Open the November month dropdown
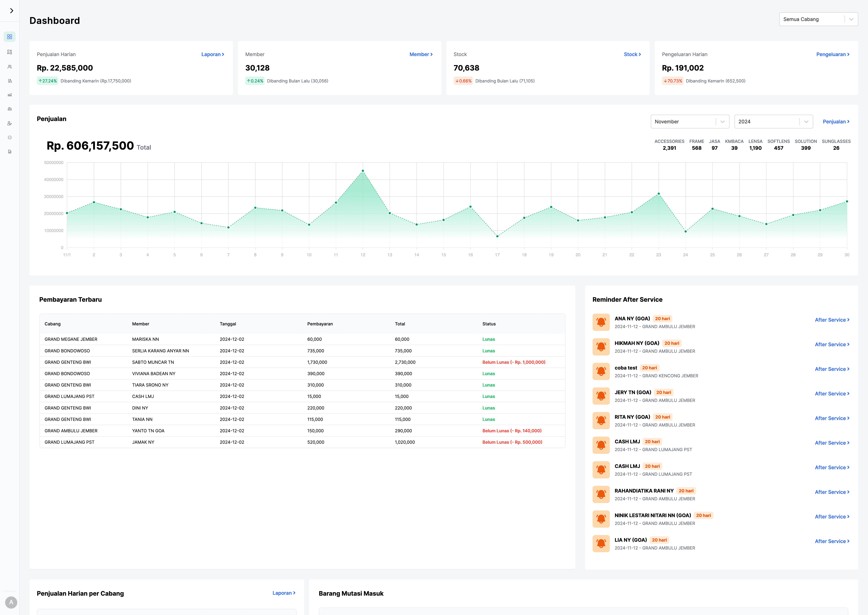Screen dimensions: 868x615 click(x=690, y=122)
